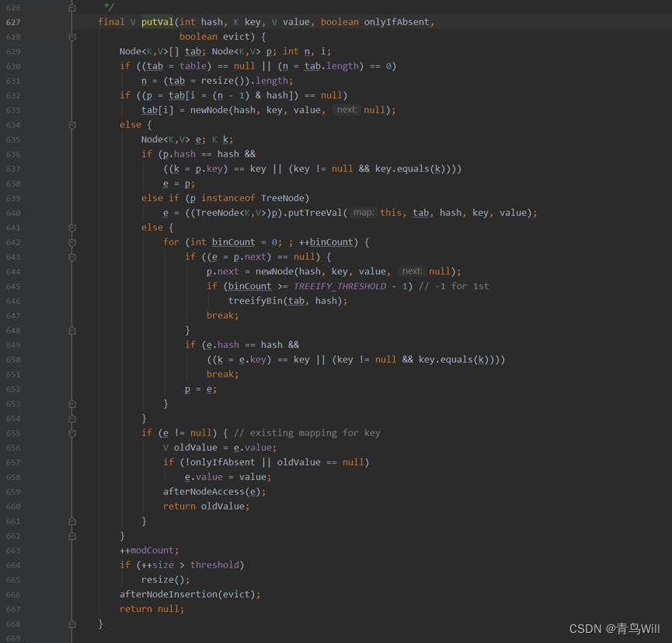672x643 pixels.
Task: Click the putTreeVal method call
Action: point(315,213)
